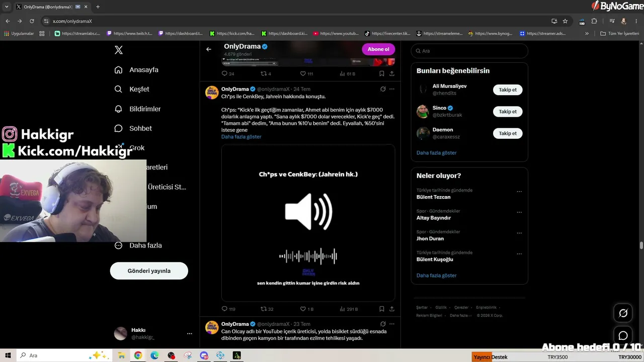Open the Altay Bayındır trending topic
The width and height of the screenshot is (644, 362).
(434, 218)
